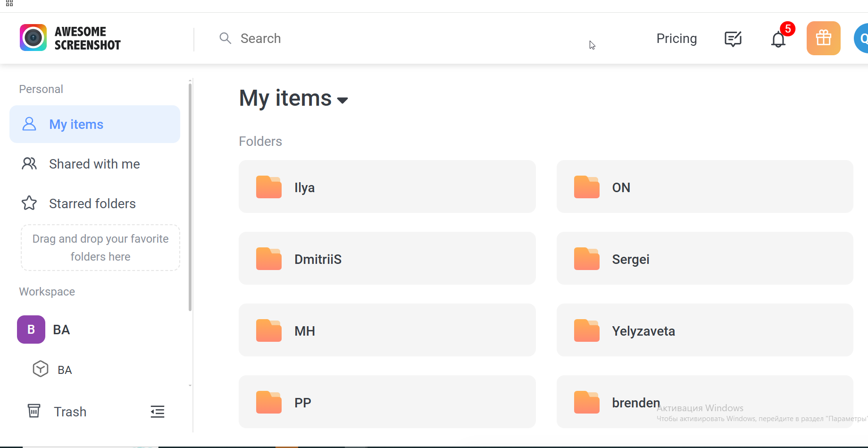Open Shared with me section
Viewport: 868px width, 448px height.
(x=94, y=164)
